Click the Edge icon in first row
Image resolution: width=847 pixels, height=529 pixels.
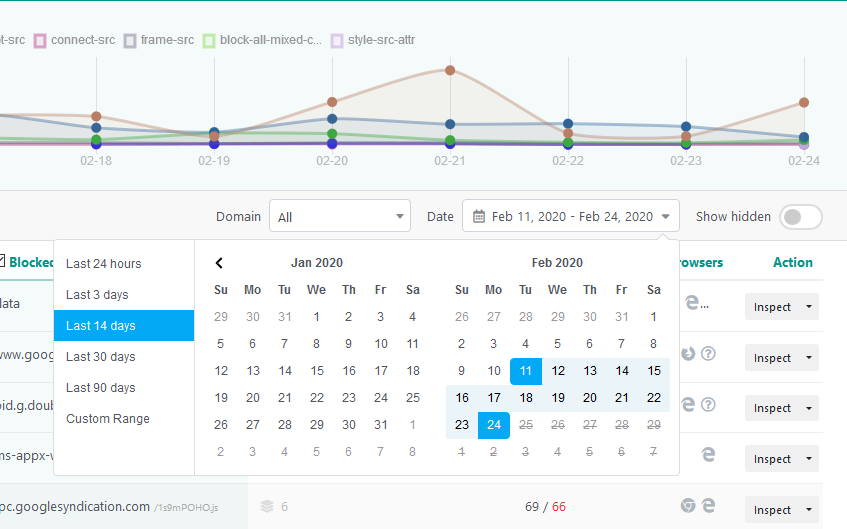pyautogui.click(x=689, y=303)
